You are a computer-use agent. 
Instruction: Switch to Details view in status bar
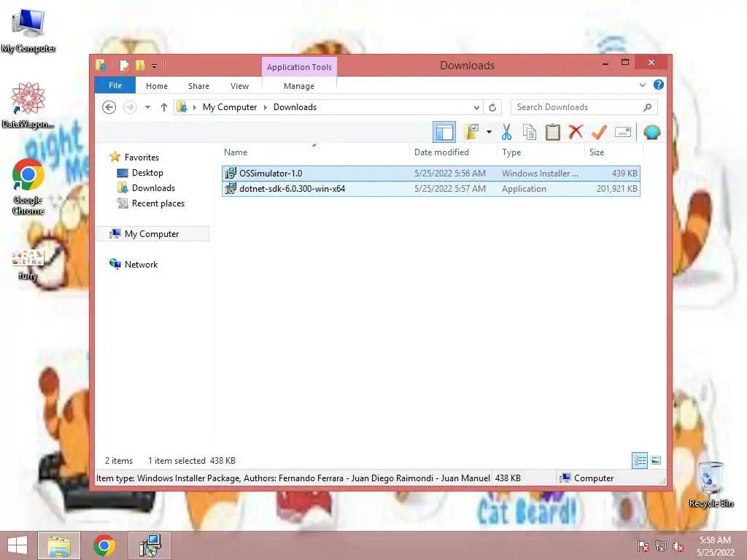point(640,460)
